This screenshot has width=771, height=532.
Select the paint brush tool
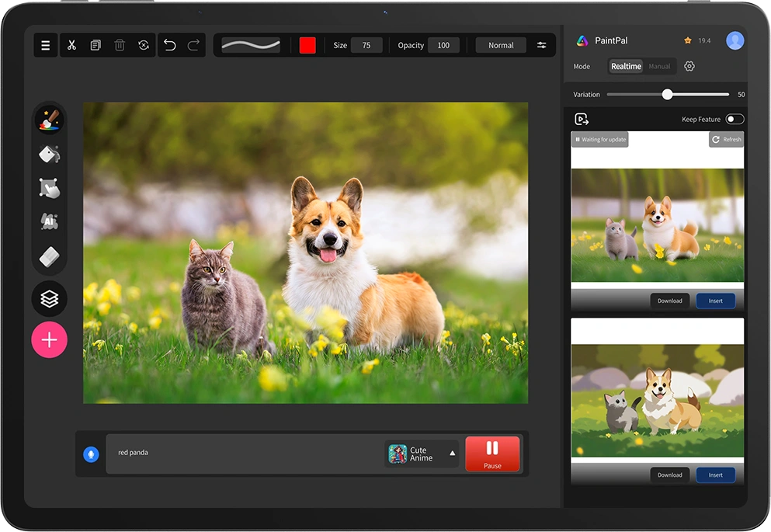[x=49, y=120]
